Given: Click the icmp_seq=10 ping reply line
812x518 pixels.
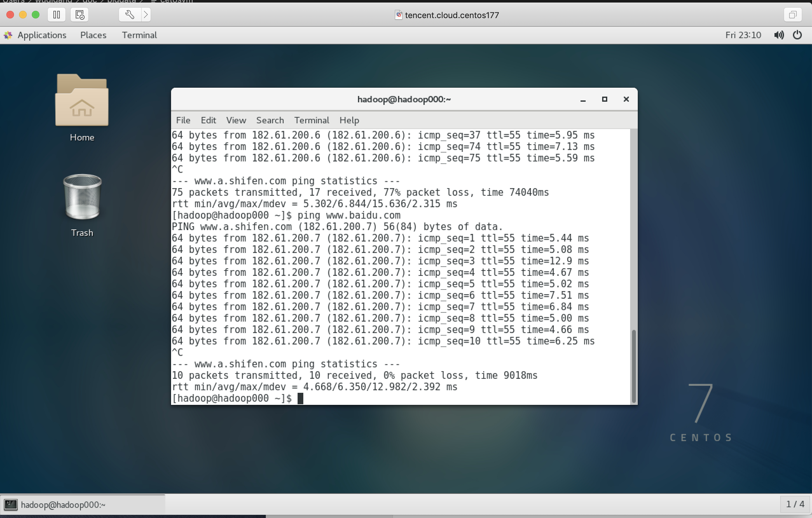Looking at the screenshot, I should coord(383,341).
